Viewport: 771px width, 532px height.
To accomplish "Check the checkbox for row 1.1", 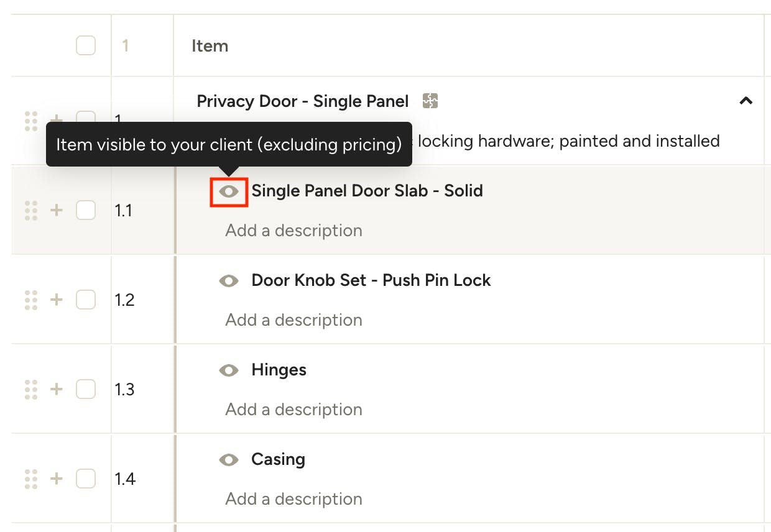I will click(86, 210).
